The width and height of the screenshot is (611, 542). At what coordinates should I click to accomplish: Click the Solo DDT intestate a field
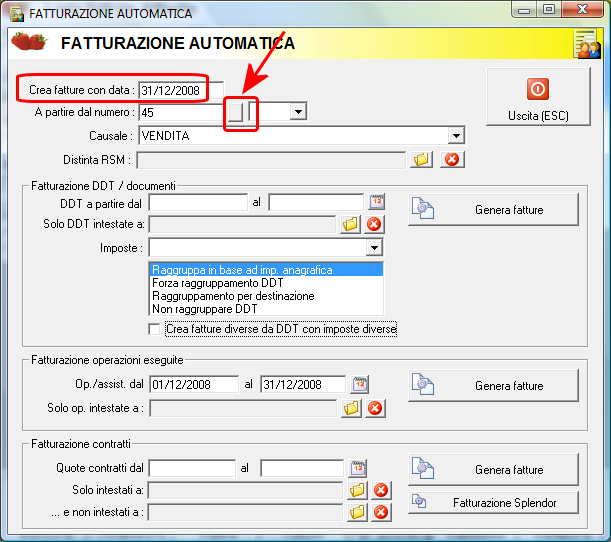click(x=242, y=225)
